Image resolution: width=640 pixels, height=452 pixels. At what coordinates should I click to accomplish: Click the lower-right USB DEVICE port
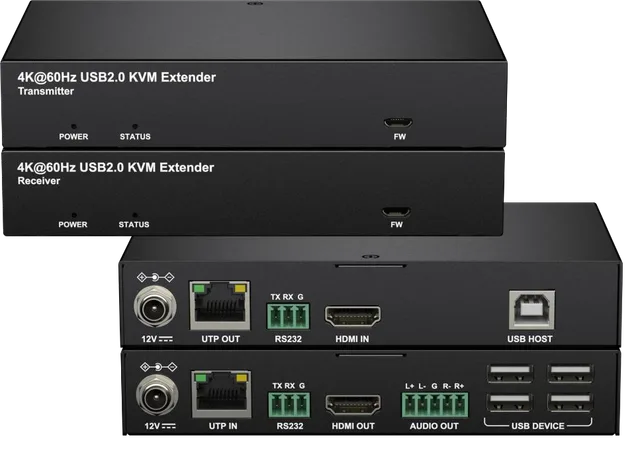click(x=570, y=402)
